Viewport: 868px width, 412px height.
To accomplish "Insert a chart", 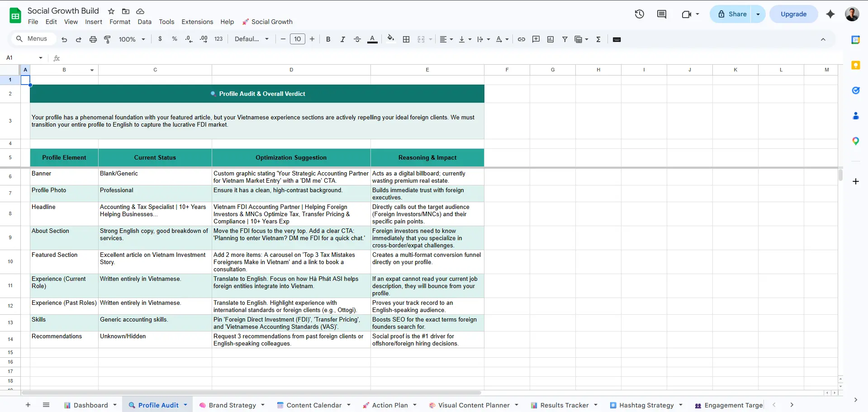I will point(550,39).
